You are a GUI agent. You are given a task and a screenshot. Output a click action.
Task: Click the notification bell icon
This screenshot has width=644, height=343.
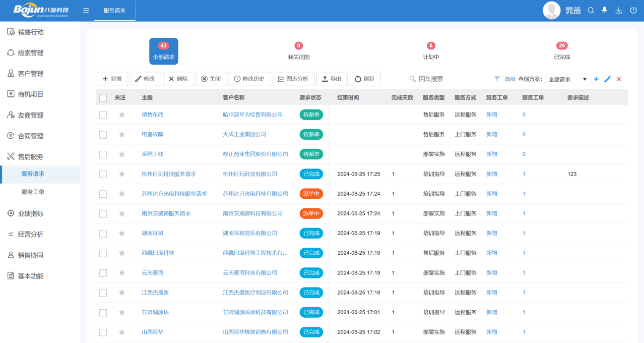[x=604, y=10]
